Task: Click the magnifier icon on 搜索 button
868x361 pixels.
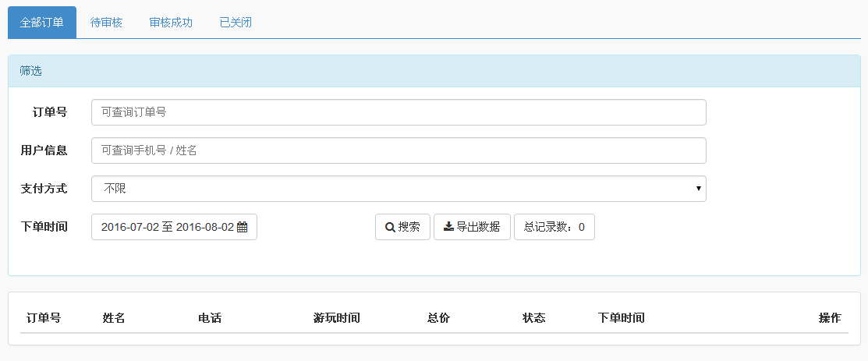Action: tap(390, 227)
